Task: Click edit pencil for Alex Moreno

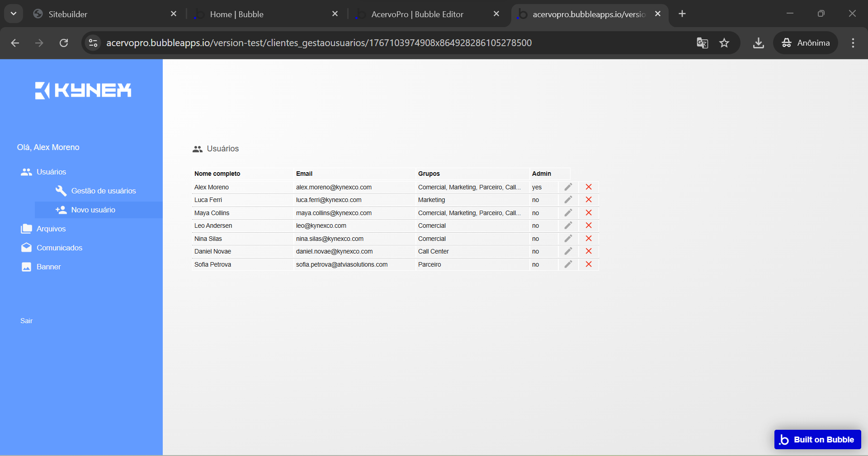Action: [568, 187]
